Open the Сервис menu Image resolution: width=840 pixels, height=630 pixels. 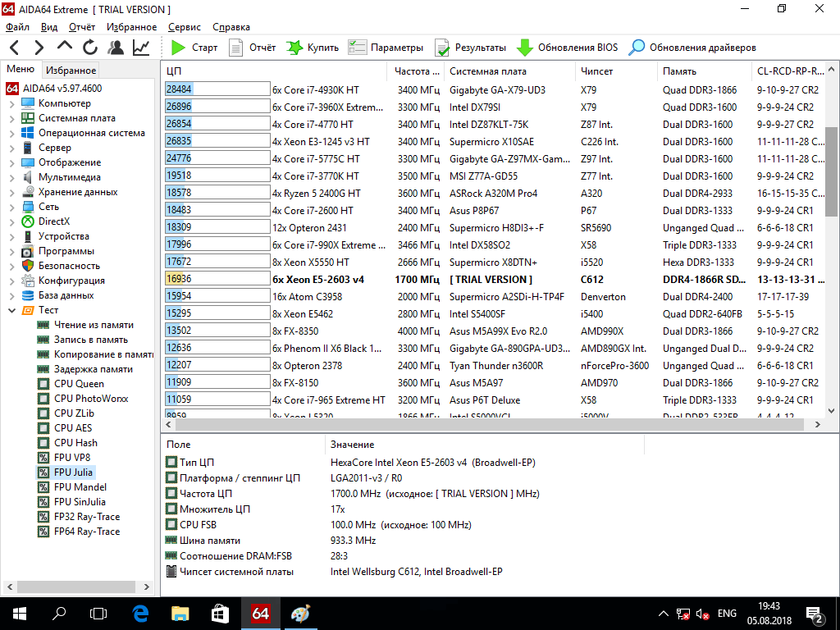point(185,27)
